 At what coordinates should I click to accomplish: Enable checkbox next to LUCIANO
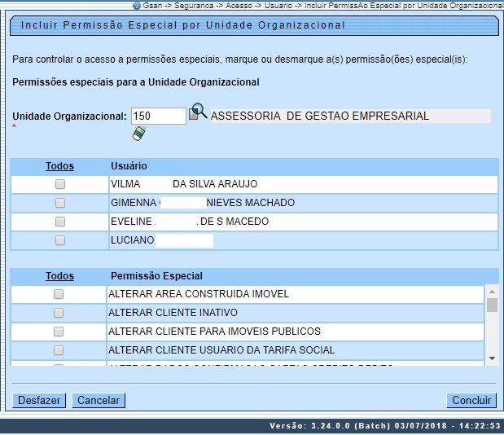tap(60, 240)
